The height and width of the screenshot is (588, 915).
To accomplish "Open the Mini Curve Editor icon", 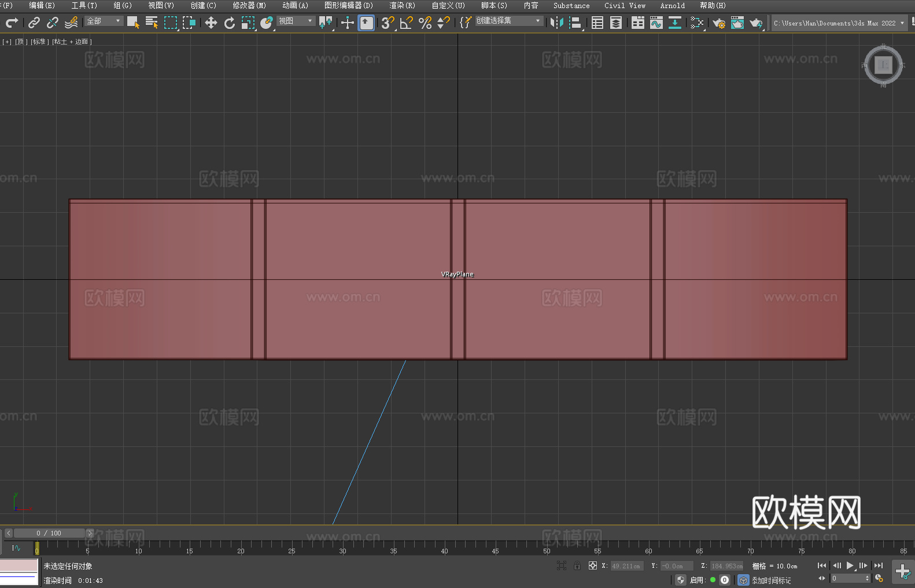I will click(16, 548).
